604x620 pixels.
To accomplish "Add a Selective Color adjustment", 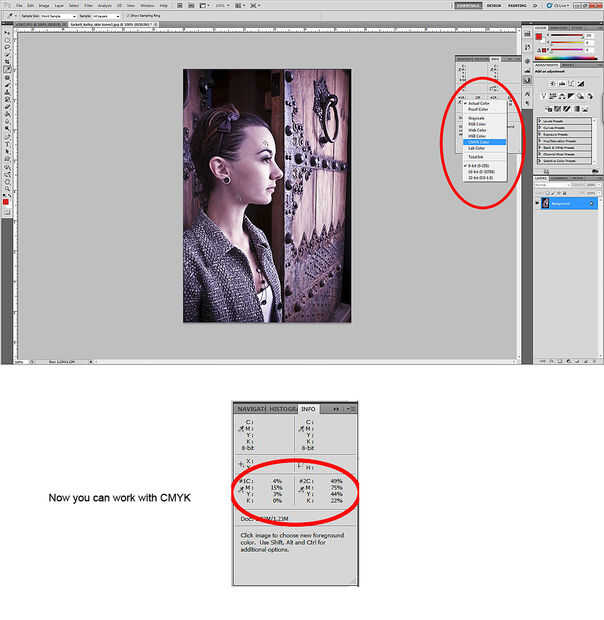I will coord(585,109).
